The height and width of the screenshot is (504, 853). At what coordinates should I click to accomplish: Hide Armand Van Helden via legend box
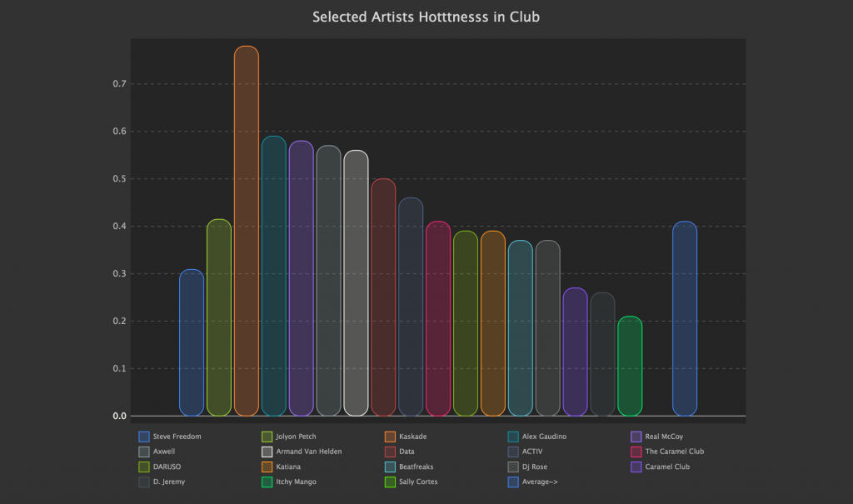click(267, 452)
